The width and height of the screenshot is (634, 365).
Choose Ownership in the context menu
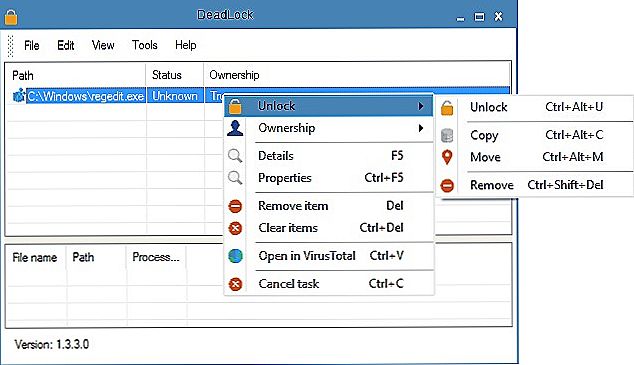click(x=329, y=128)
